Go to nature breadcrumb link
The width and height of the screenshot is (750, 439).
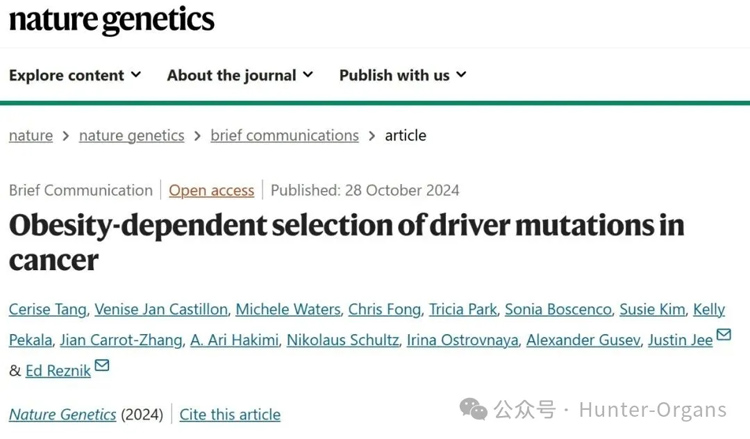[31, 135]
